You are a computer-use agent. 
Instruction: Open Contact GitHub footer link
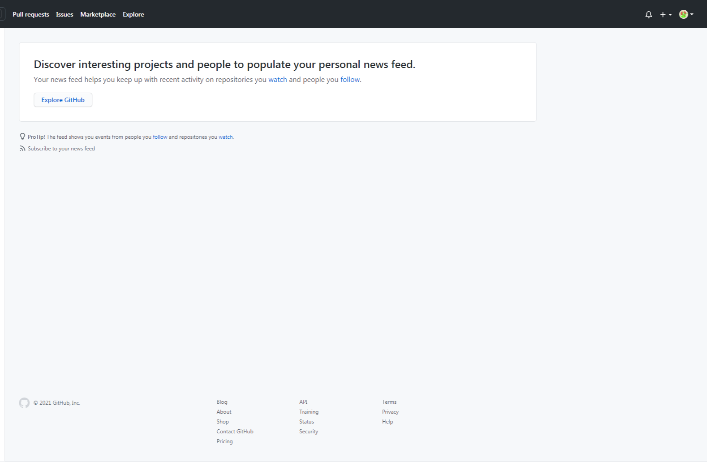(235, 431)
